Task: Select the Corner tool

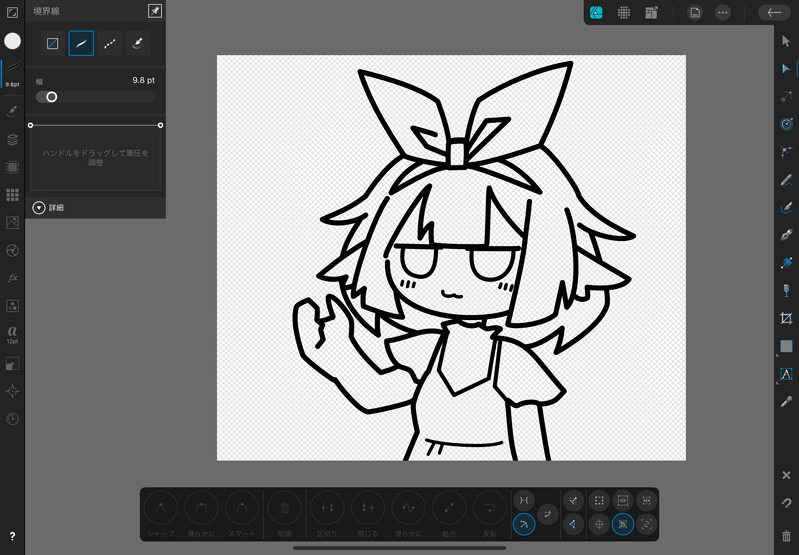Action: (x=786, y=151)
